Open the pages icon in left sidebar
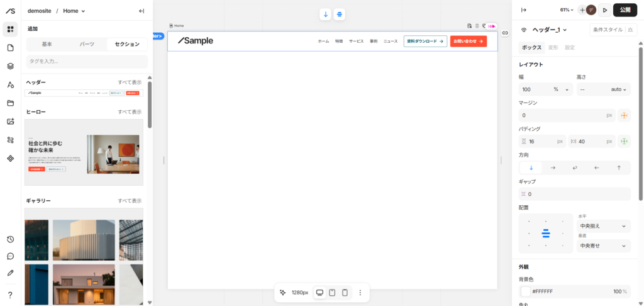Image resolution: width=644 pixels, height=306 pixels. pos(10,48)
